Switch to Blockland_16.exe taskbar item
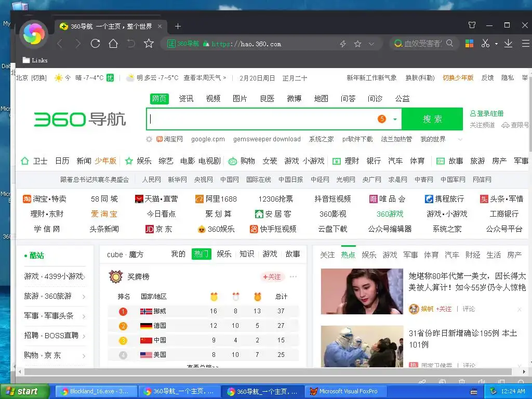 [96, 392]
